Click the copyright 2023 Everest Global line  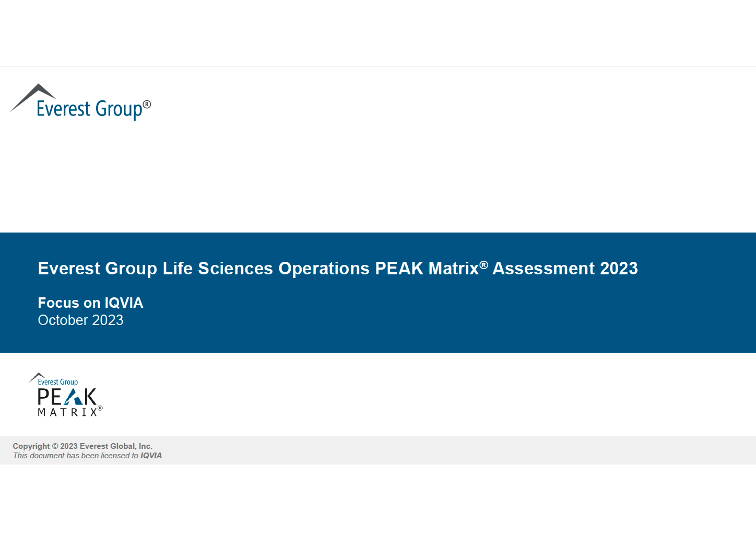[x=82, y=446]
